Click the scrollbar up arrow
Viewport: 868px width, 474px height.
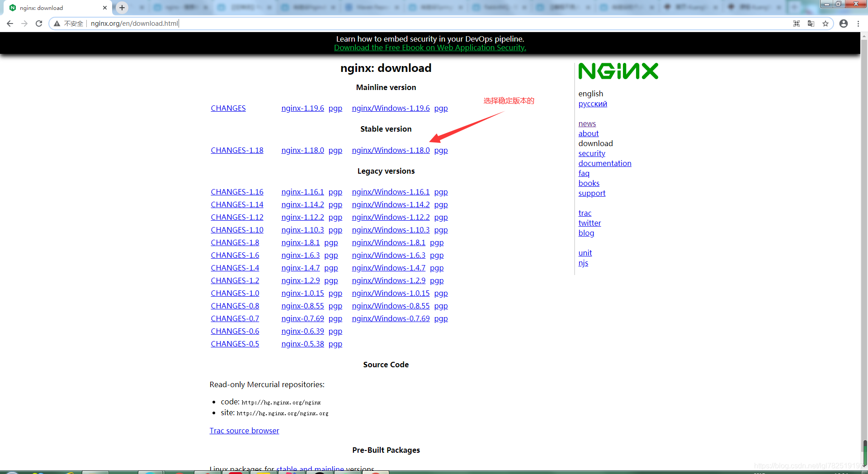coord(864,36)
